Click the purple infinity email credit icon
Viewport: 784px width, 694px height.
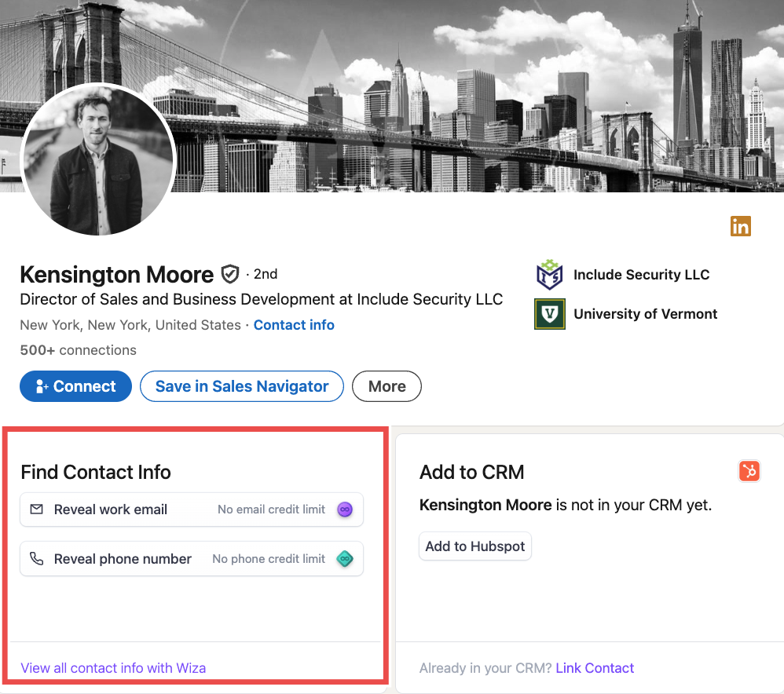click(x=345, y=510)
